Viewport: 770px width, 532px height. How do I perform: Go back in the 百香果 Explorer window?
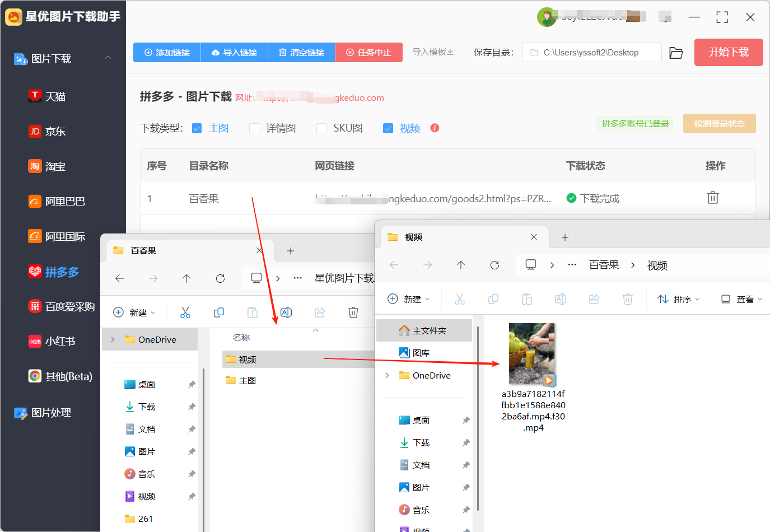(x=119, y=278)
